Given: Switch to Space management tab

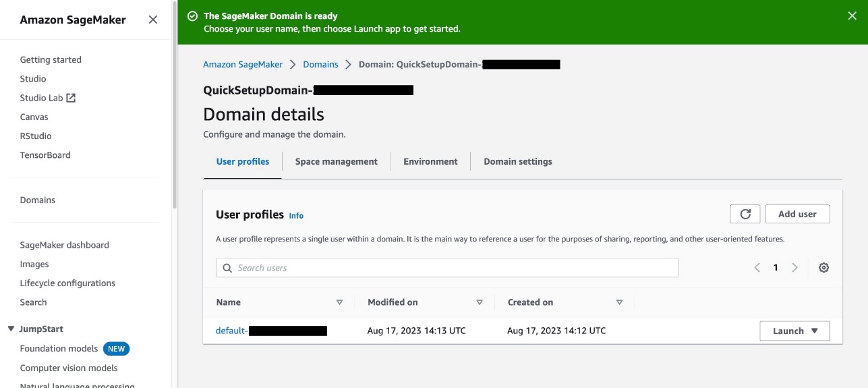Looking at the screenshot, I should click(x=337, y=161).
